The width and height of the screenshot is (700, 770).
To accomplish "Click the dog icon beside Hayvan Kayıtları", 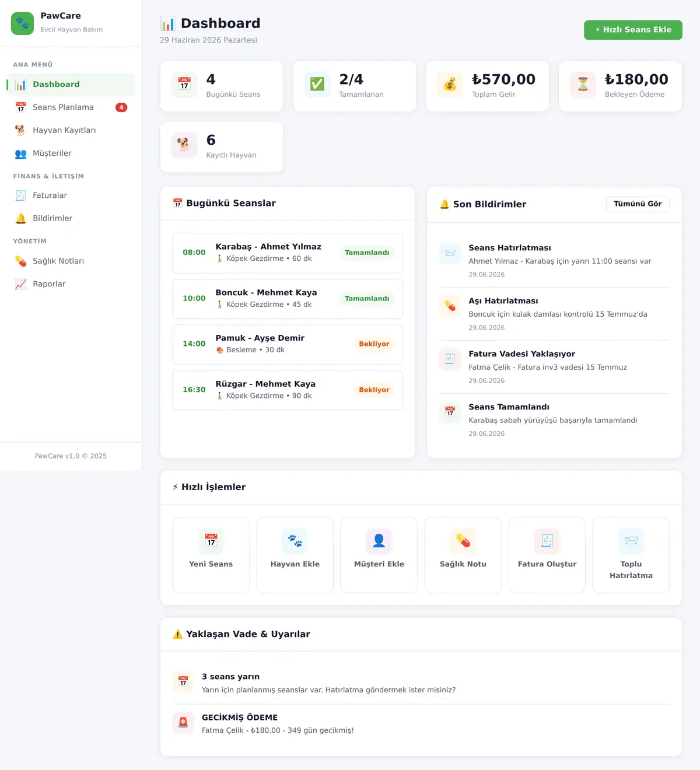I will click(20, 130).
